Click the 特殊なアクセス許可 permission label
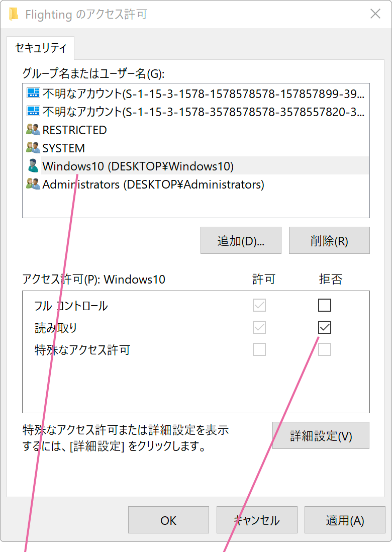The image size is (392, 552). click(82, 350)
